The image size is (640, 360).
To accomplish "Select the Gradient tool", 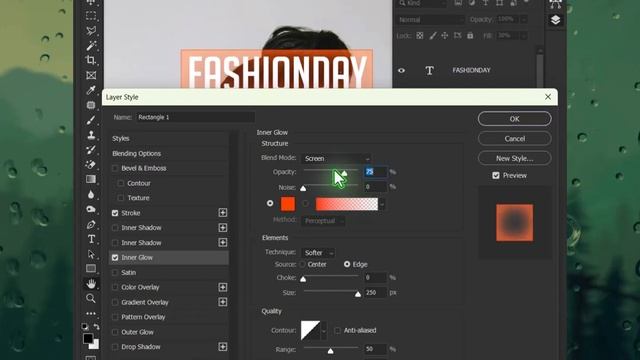I will pyautogui.click(x=91, y=179).
